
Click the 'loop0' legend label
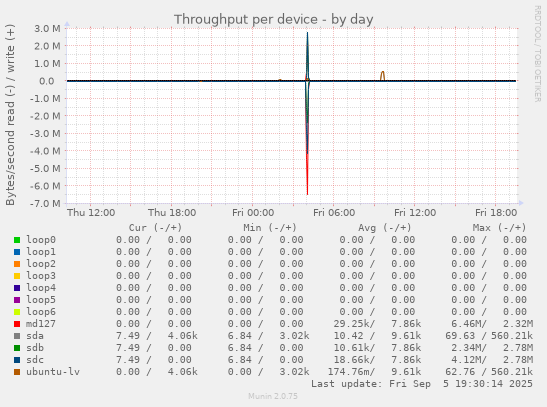pyautogui.click(x=41, y=240)
